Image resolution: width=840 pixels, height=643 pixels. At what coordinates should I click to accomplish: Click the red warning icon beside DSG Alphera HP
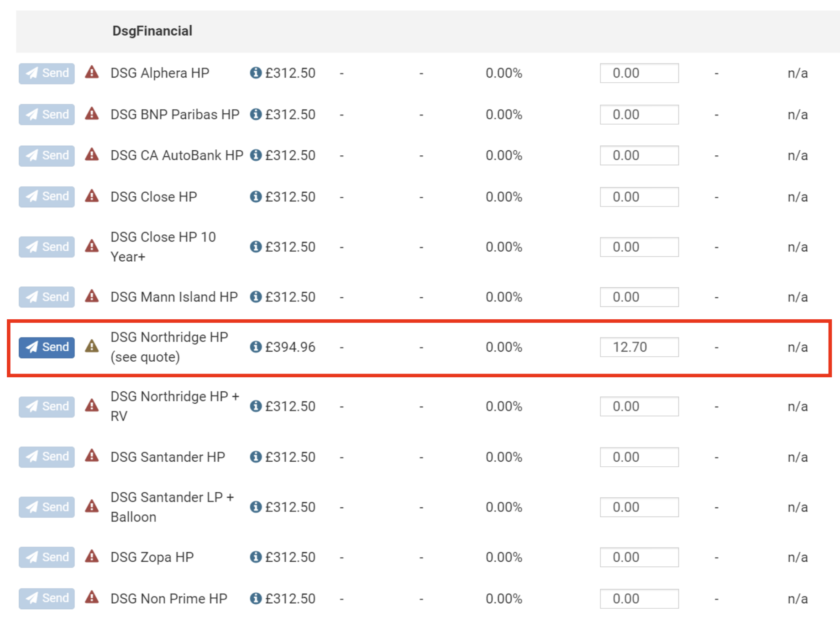[92, 73]
